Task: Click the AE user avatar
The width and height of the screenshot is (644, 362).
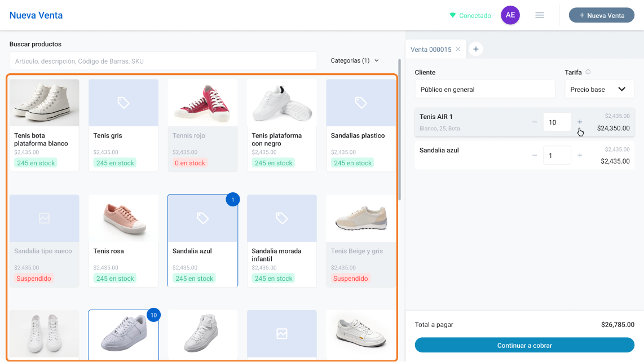Action: coord(510,15)
